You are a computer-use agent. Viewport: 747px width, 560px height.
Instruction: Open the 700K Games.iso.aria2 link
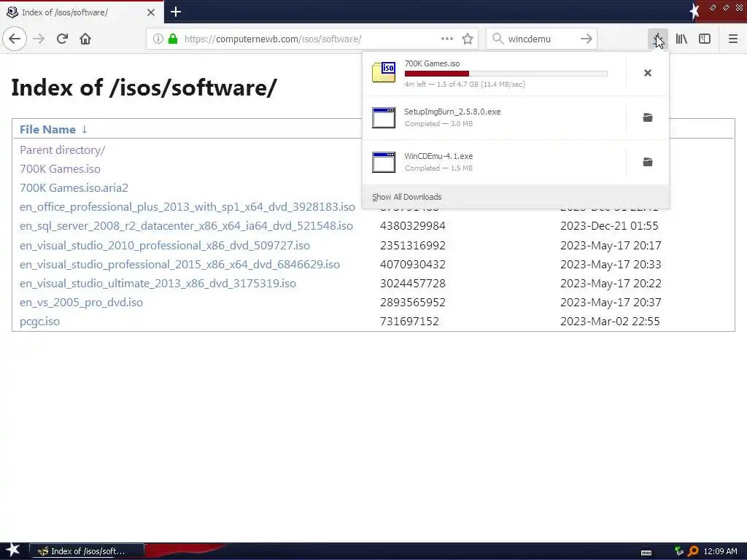pos(74,188)
